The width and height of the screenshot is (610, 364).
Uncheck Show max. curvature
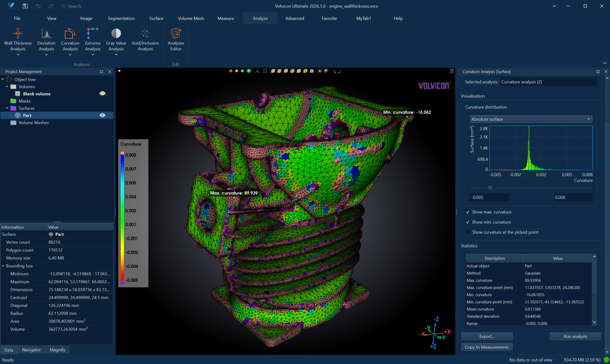pyautogui.click(x=468, y=212)
